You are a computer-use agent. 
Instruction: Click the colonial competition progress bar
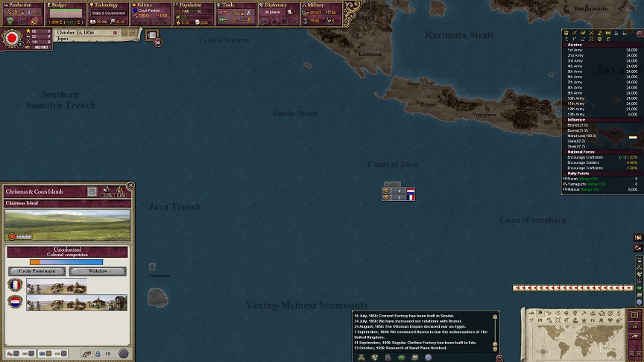point(66,262)
